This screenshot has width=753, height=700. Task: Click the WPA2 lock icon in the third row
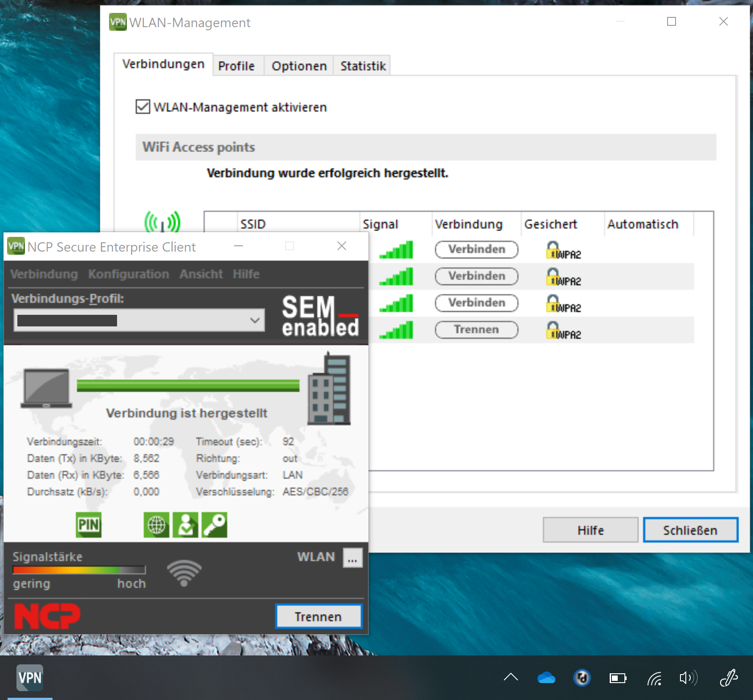tap(563, 304)
